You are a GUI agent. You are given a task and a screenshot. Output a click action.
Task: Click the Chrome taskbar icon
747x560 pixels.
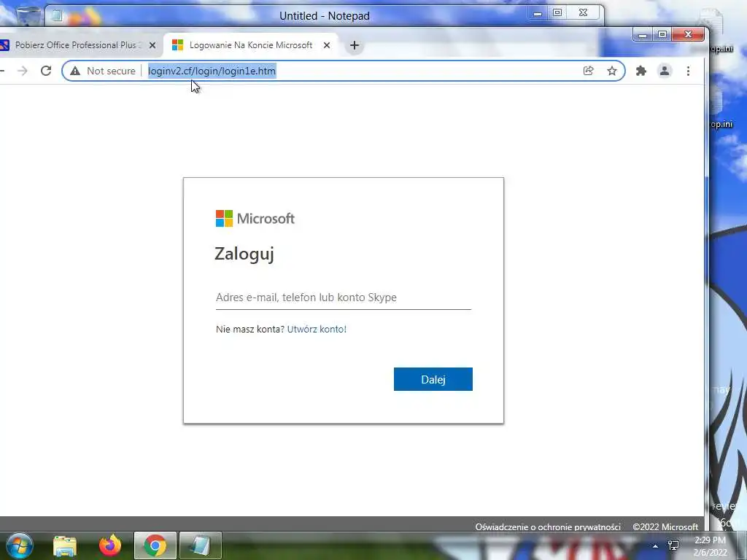[155, 545]
